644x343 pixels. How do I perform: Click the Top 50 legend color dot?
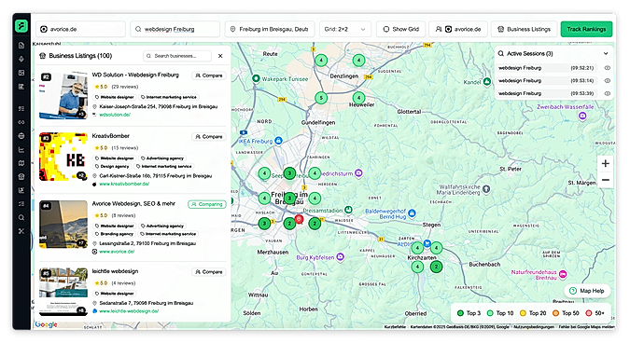click(555, 313)
